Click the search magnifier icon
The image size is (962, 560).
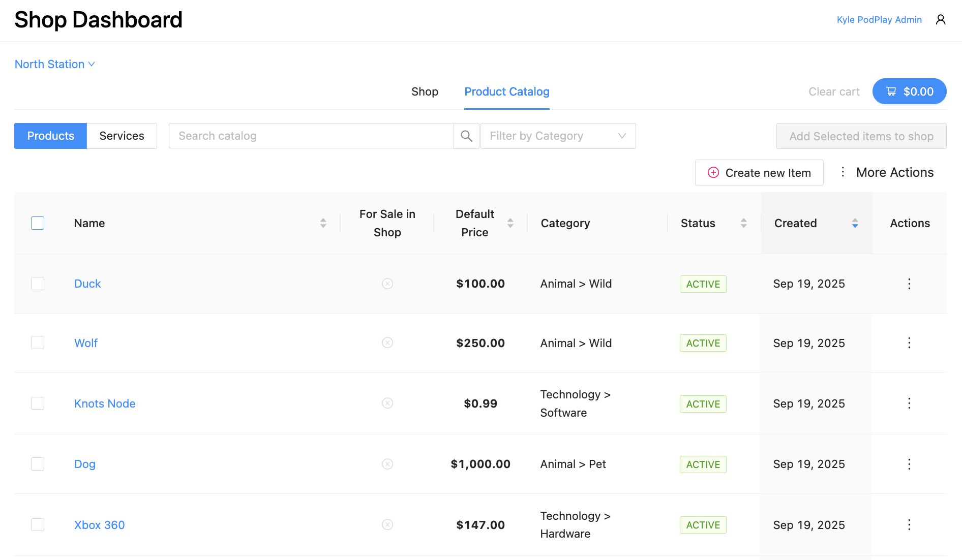pyautogui.click(x=466, y=136)
